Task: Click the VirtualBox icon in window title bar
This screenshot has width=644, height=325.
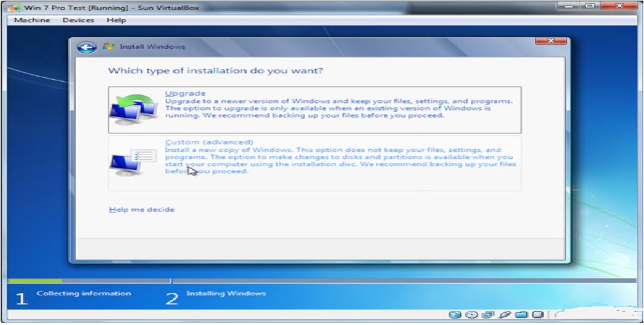Action: pyautogui.click(x=14, y=7)
